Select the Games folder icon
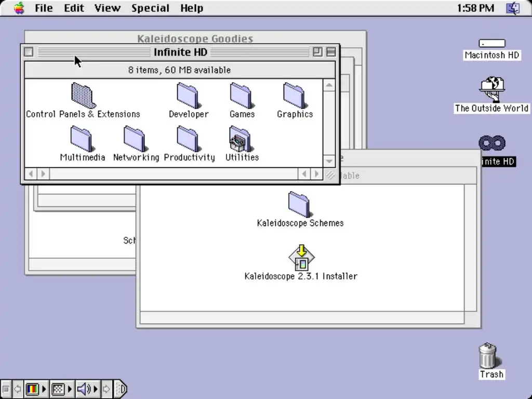The image size is (532, 399). [242, 96]
